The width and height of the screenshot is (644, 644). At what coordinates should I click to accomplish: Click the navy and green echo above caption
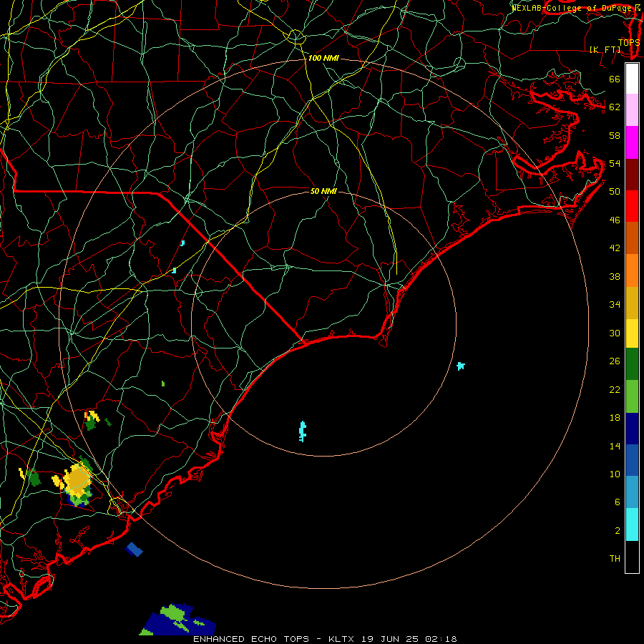(178, 620)
